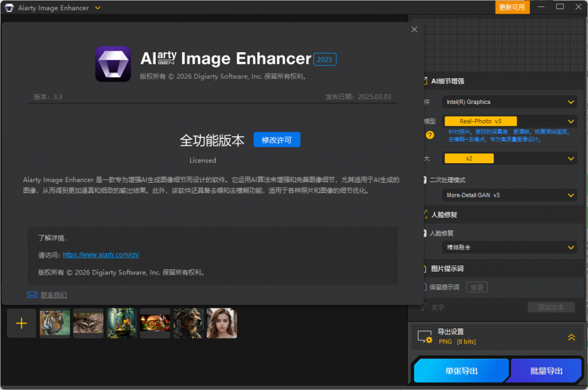588x390 pixels.
Task: Click the 批量导出 batch export button
Action: [x=546, y=371]
